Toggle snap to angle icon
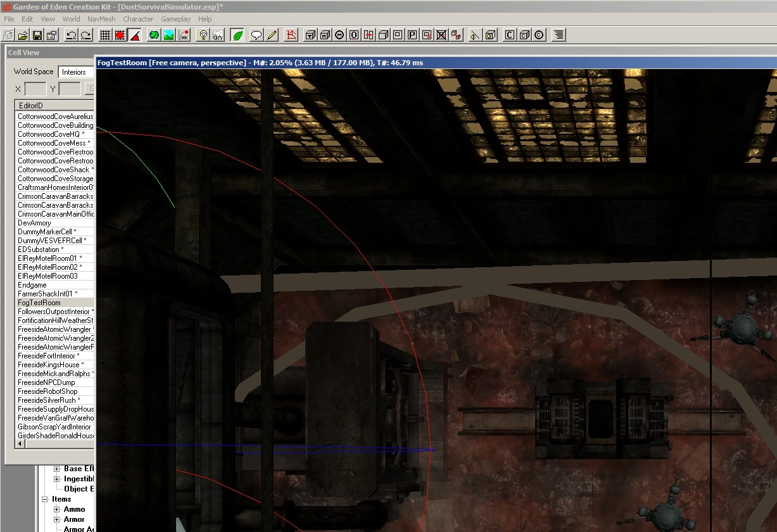Image resolution: width=777 pixels, height=532 pixels. point(134,35)
